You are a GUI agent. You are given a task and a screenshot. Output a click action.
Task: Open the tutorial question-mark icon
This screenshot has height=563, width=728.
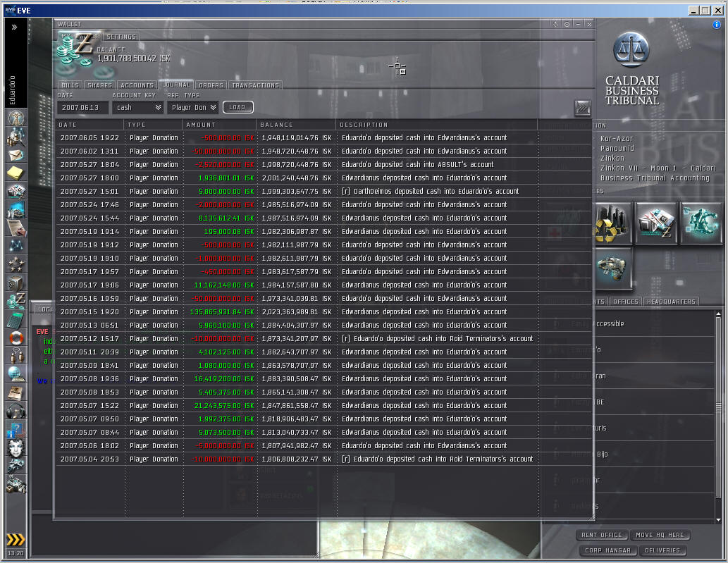point(16,429)
